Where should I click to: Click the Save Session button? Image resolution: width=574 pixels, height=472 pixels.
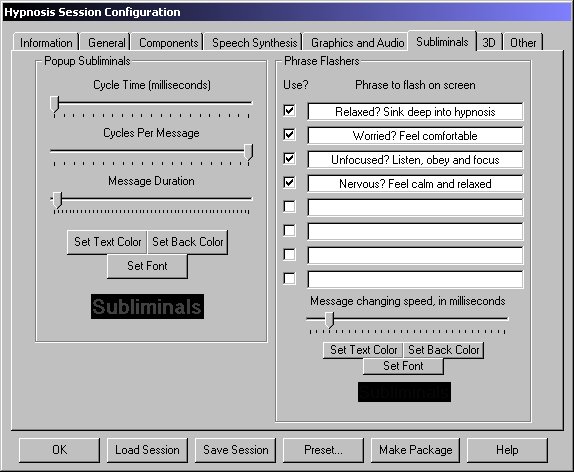[x=235, y=450]
